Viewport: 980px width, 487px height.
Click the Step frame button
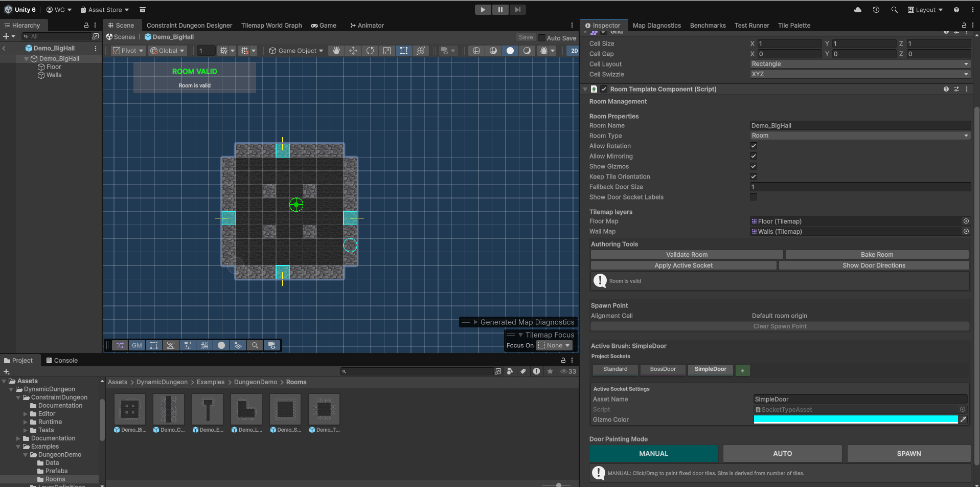517,10
